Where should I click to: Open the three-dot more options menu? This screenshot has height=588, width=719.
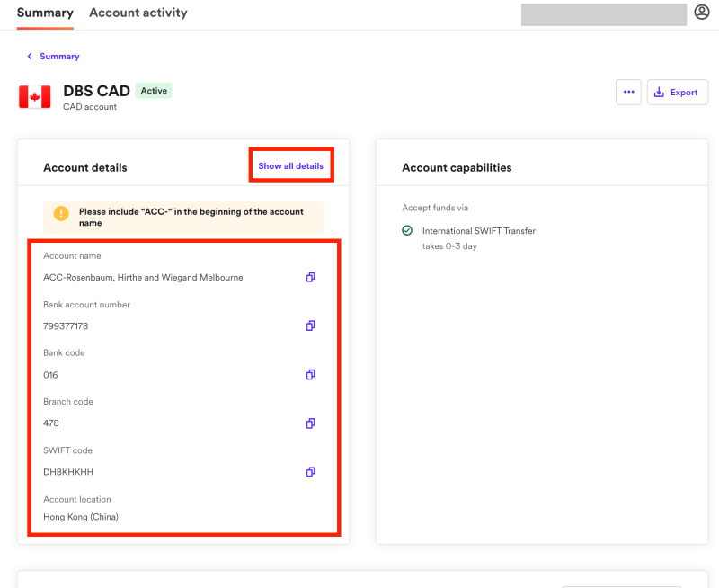628,93
